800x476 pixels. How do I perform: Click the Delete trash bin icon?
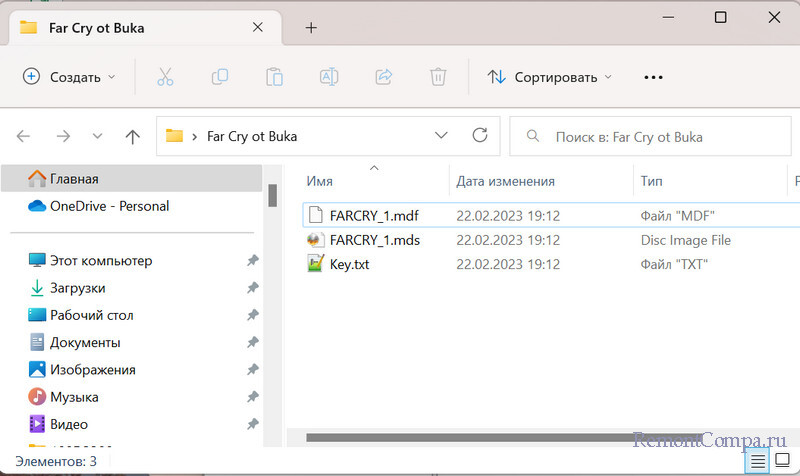coord(438,77)
